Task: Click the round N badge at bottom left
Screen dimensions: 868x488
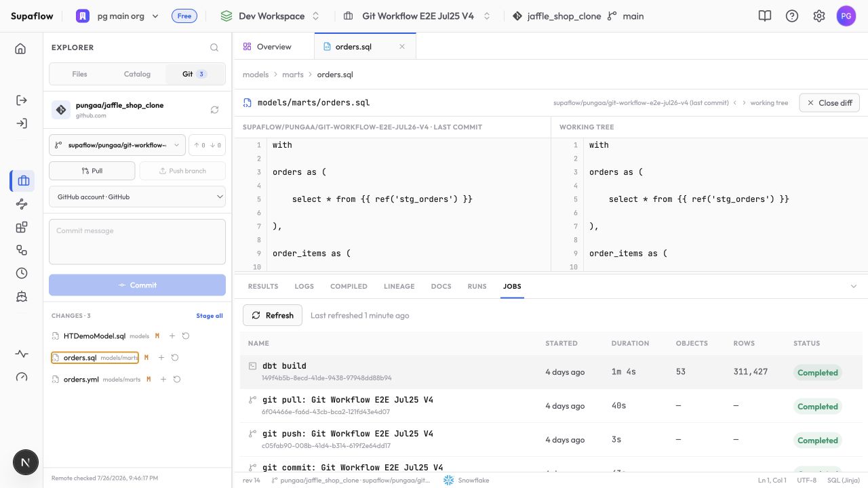Action: [26, 462]
